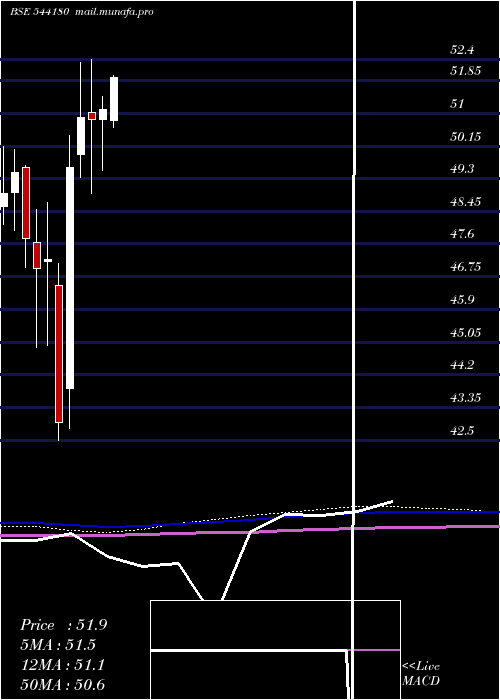Click the 50MA : 50.6 readout
The image size is (500, 700).
point(62,685)
